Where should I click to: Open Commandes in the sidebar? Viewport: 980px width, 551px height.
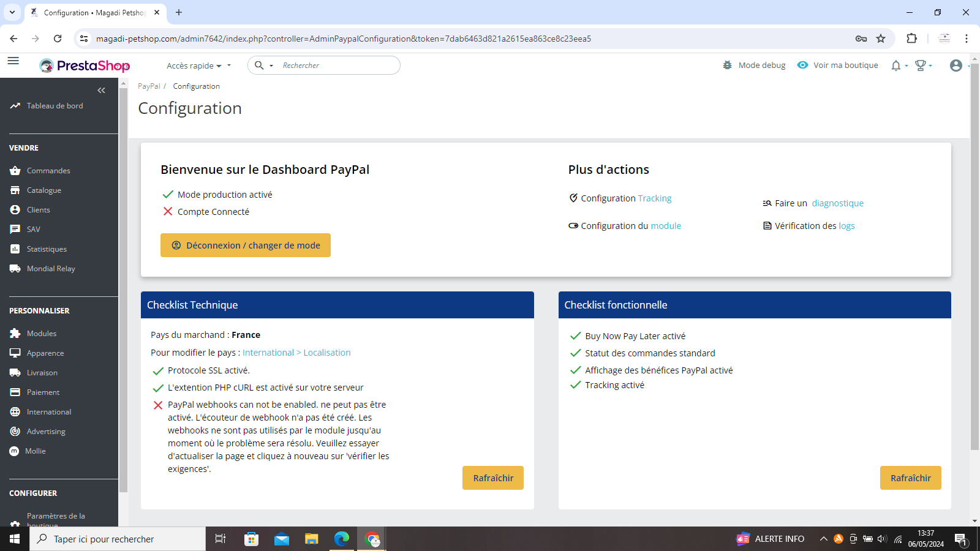(48, 171)
